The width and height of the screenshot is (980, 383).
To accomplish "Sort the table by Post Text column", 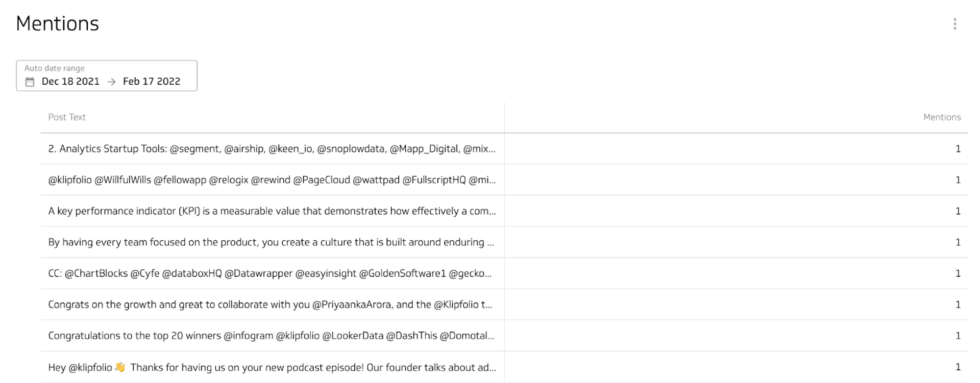I will click(x=67, y=117).
